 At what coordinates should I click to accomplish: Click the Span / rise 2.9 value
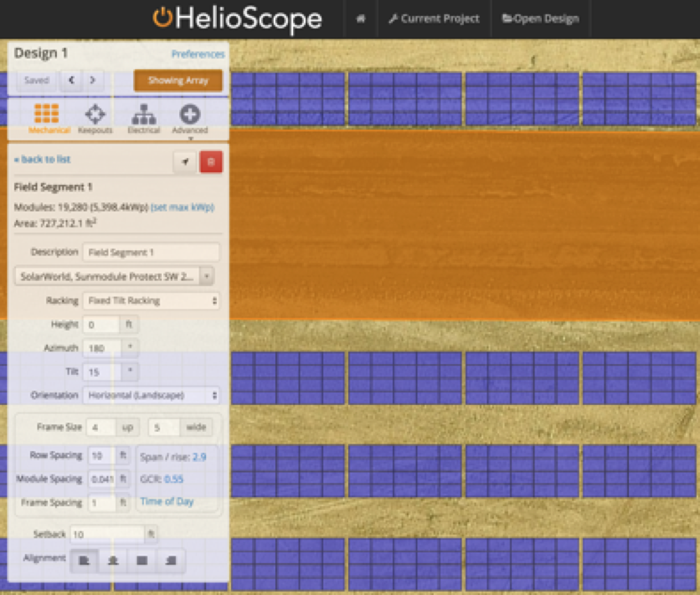click(x=199, y=457)
